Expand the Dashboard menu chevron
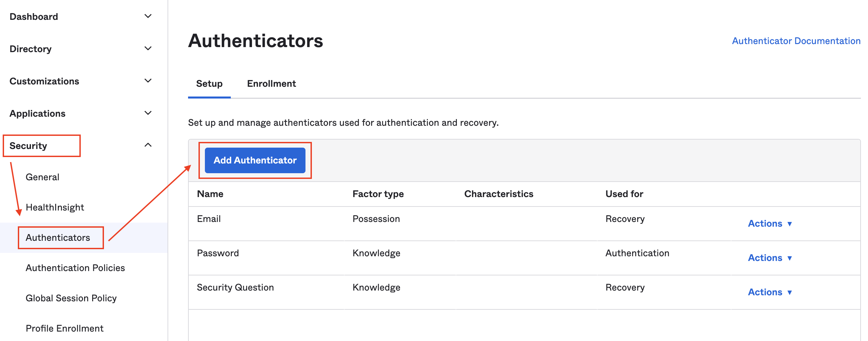The width and height of the screenshot is (868, 341). point(148,16)
